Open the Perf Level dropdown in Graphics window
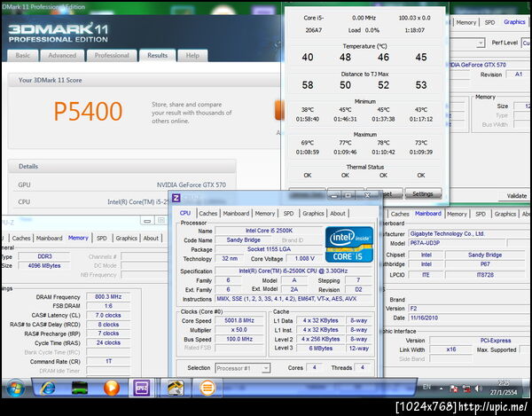The height and width of the screenshot is (416, 532). click(526, 43)
